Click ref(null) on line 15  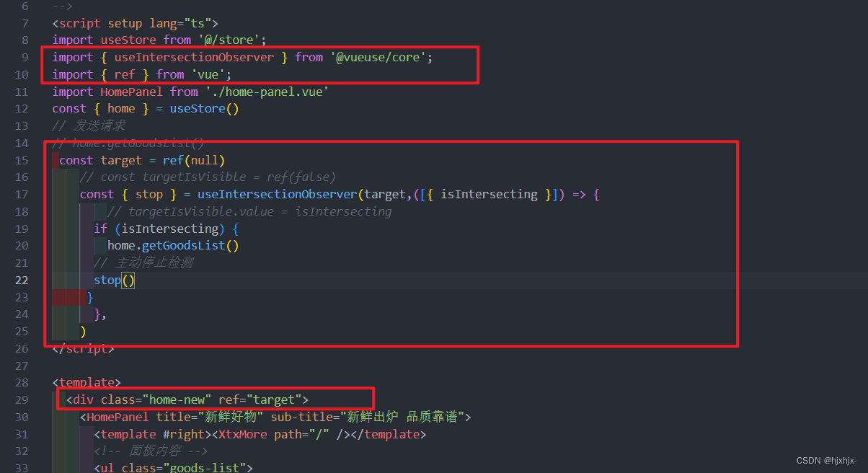click(x=194, y=160)
